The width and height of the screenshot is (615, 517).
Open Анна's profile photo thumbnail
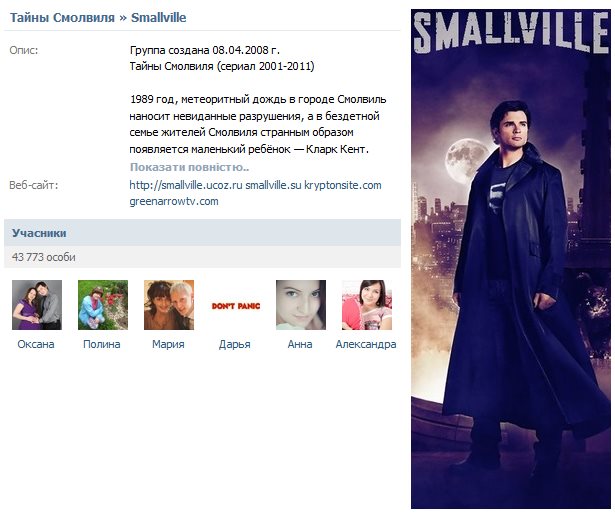point(301,305)
